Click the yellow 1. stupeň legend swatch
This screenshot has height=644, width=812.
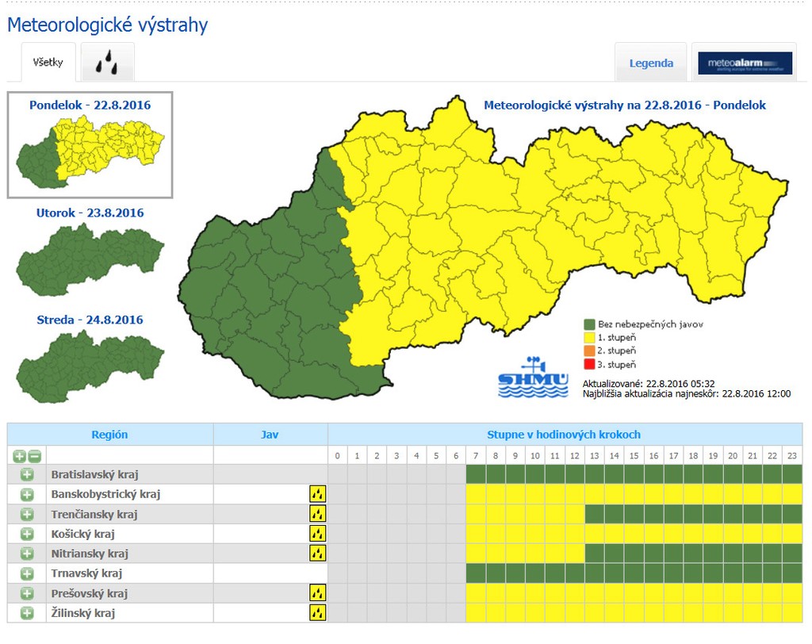point(589,338)
